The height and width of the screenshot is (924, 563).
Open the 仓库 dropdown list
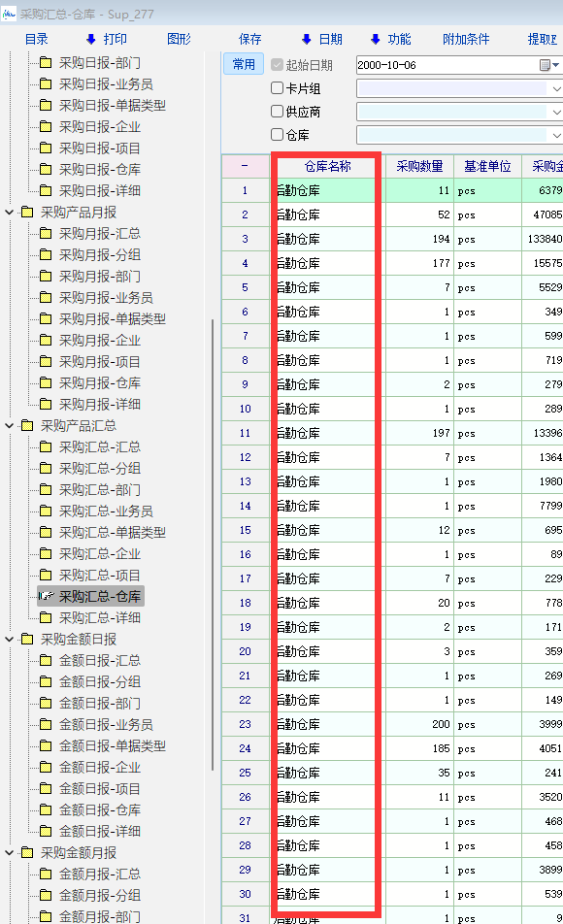[x=556, y=135]
